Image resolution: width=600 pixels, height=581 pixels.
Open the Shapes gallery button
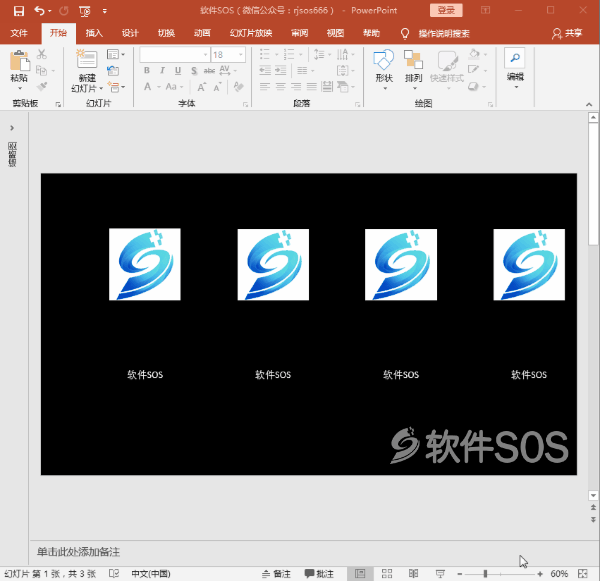(x=384, y=69)
